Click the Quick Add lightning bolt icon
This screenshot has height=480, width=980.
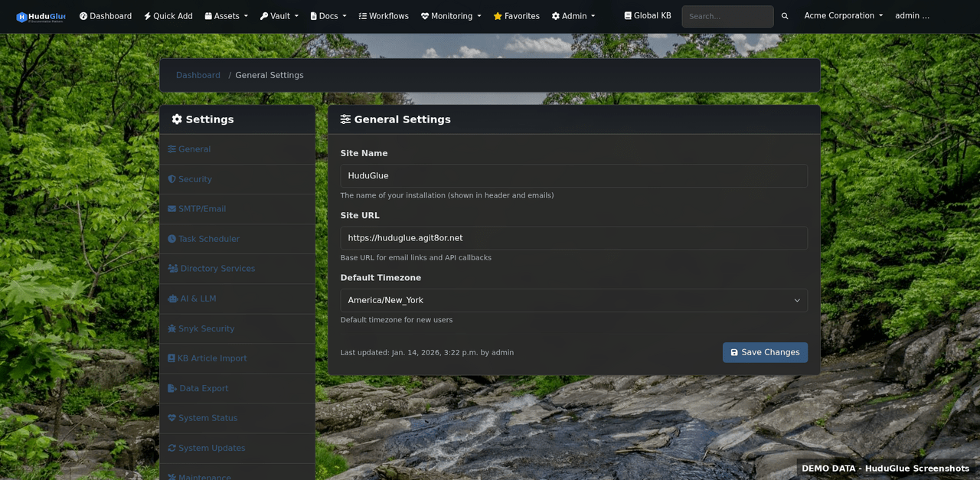pos(148,16)
